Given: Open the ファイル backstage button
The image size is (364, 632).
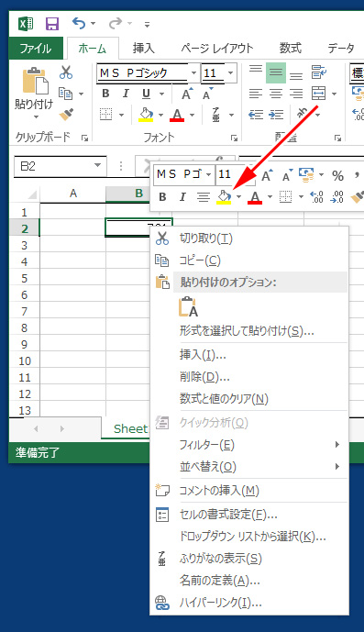Looking at the screenshot, I should pos(36,49).
